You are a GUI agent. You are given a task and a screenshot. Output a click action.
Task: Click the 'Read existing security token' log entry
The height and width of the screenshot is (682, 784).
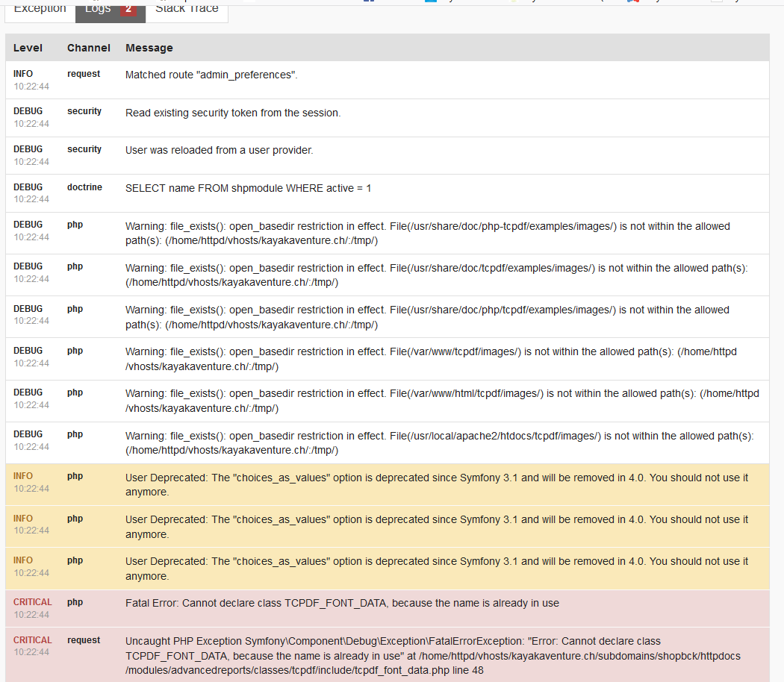coord(233,113)
